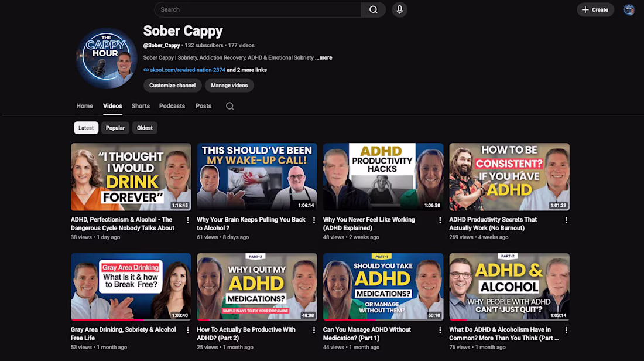Open title 'Can You Manage ADHD Without Medication? (Part 1)'

coord(366,333)
